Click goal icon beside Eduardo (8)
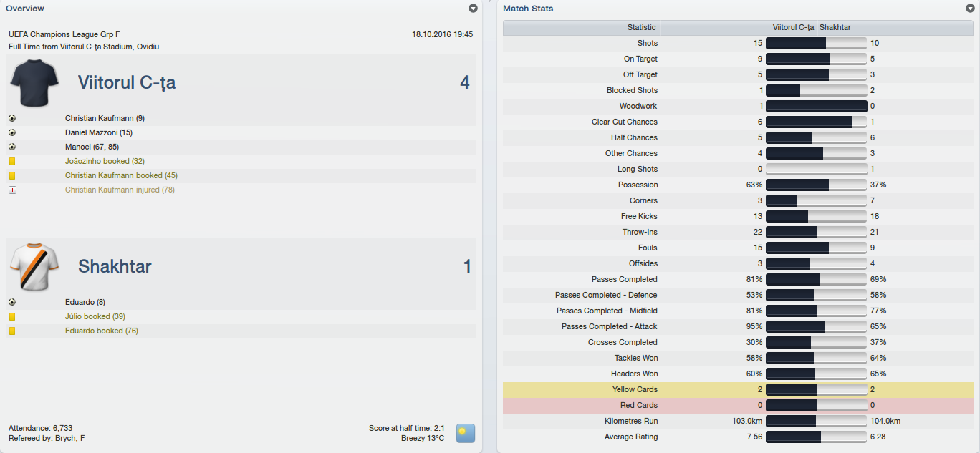 [12, 302]
